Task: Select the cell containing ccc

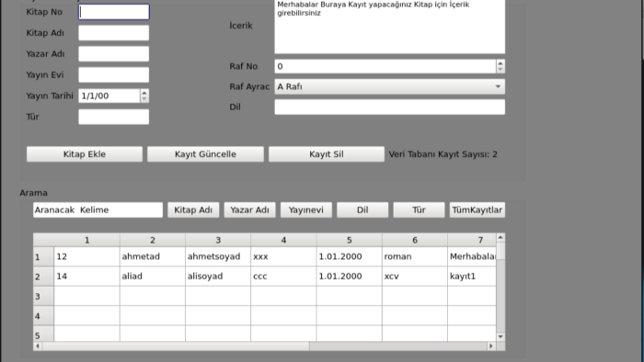Action: tap(283, 277)
